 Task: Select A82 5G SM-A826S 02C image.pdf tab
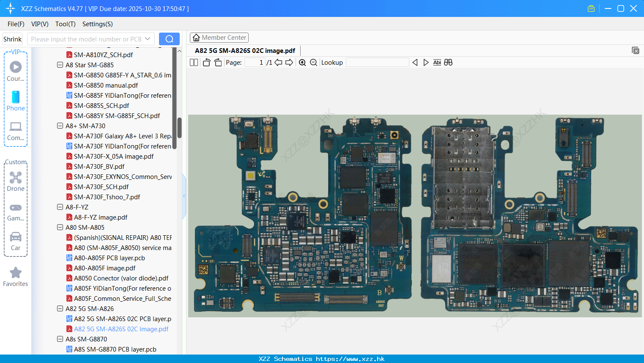pos(245,50)
